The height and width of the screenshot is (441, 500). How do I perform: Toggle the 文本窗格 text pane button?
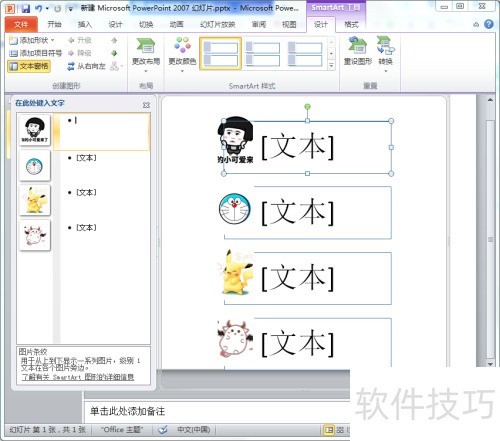[29, 66]
